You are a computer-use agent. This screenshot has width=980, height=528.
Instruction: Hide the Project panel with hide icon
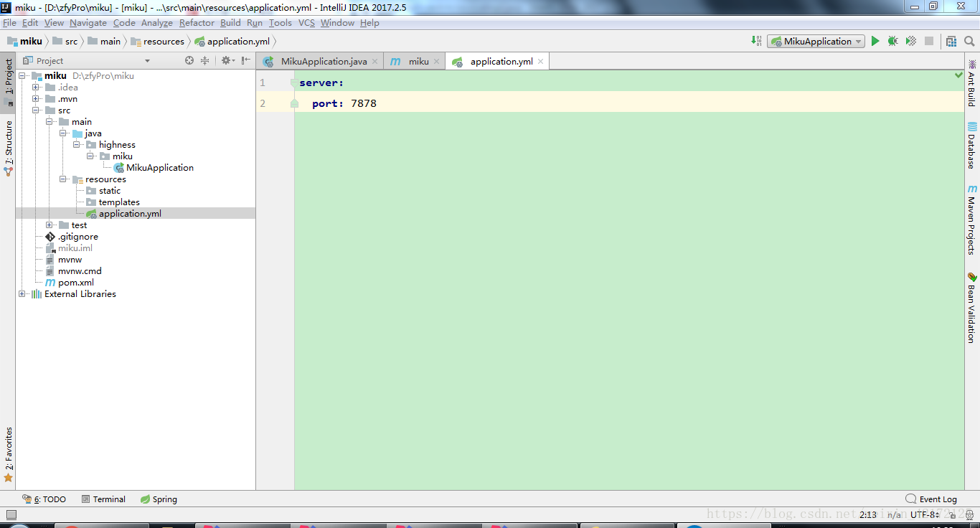coord(246,61)
